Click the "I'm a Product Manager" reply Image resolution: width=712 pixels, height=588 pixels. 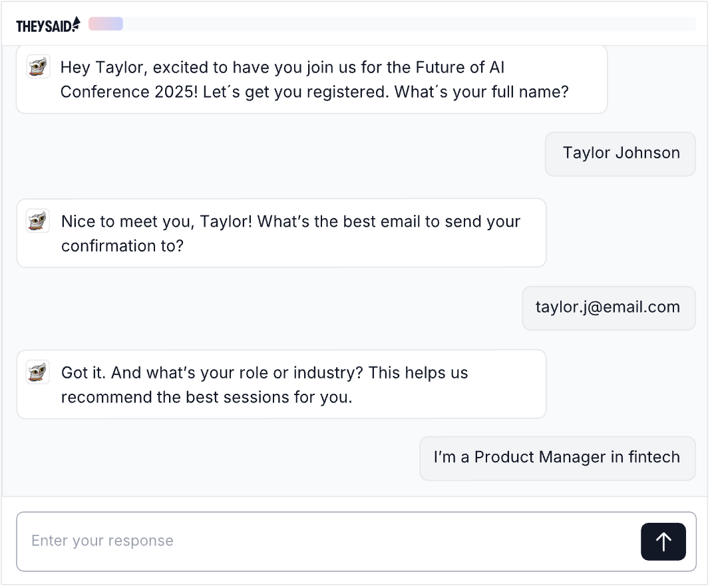coord(556,458)
